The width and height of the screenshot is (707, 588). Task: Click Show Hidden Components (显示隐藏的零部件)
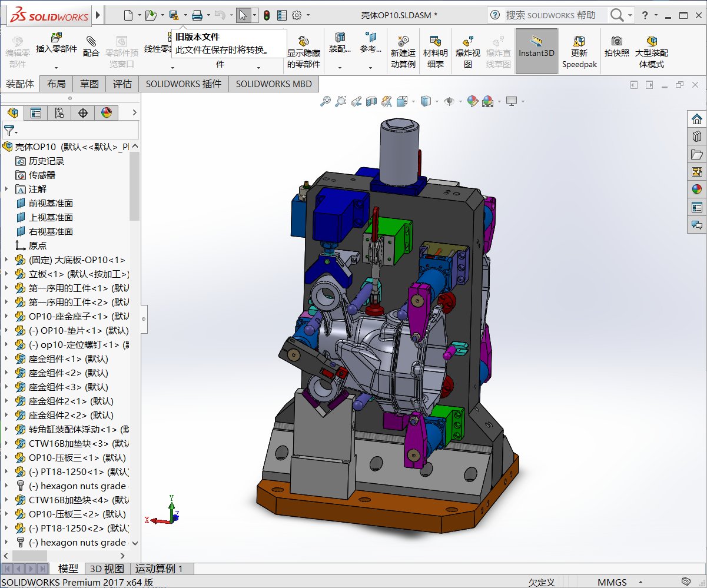point(304,52)
